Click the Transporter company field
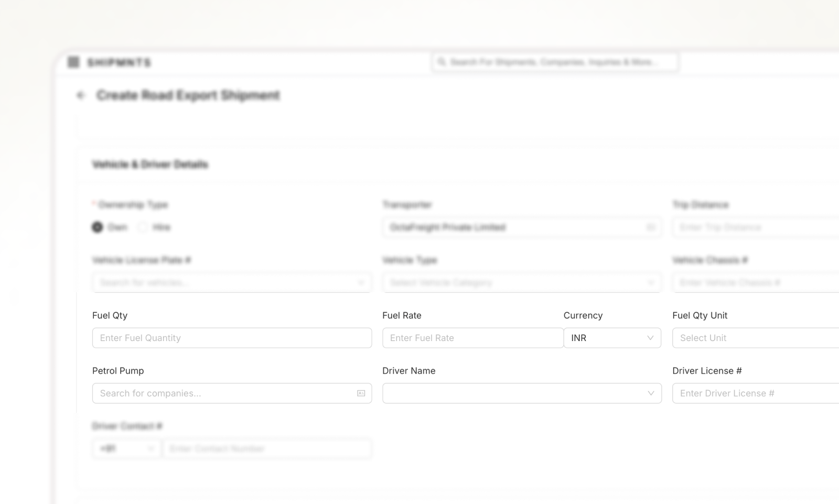The width and height of the screenshot is (839, 504). (522, 227)
